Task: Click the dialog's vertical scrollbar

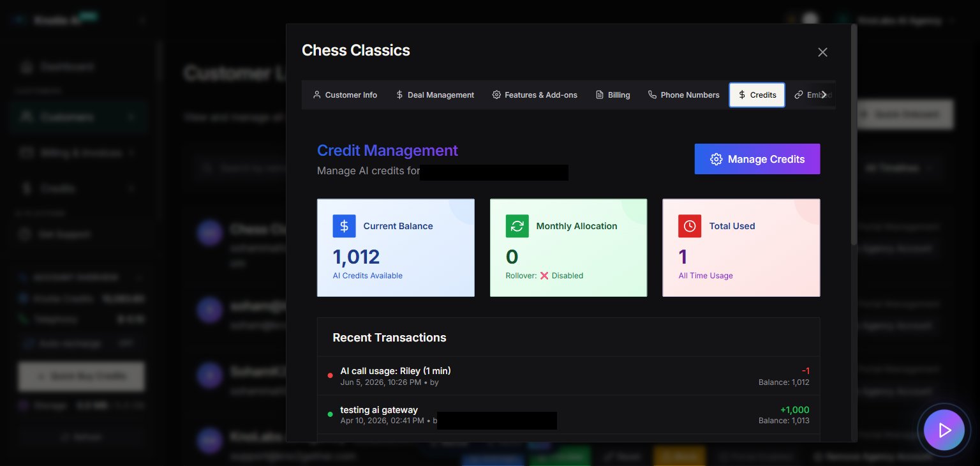Action: click(x=854, y=135)
